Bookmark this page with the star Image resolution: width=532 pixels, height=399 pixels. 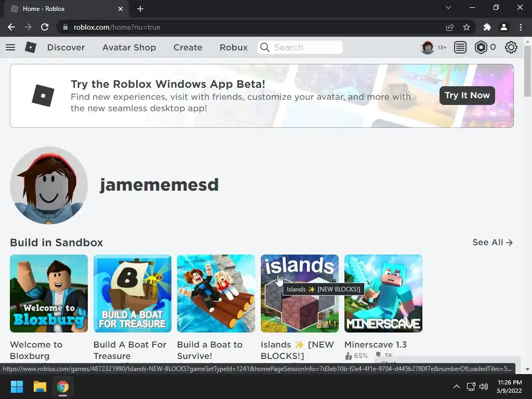467,27
